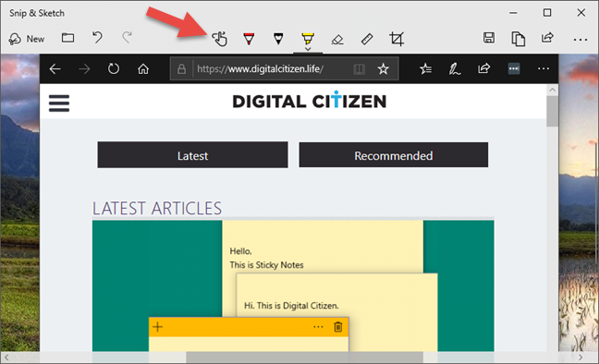This screenshot has height=364, width=599.
Task: Redo the last action
Action: click(x=127, y=38)
